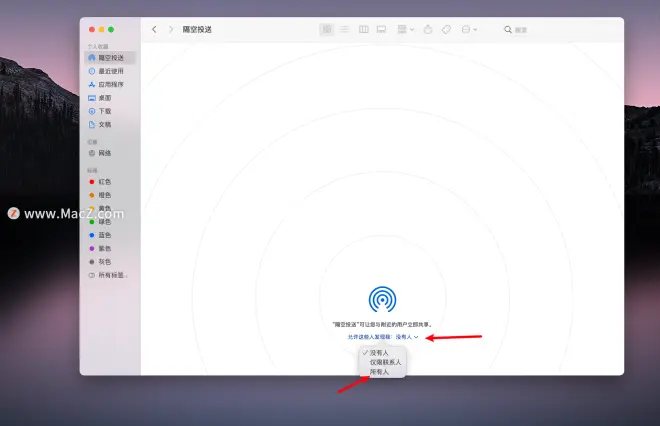This screenshot has height=426, width=660.
Task: Open 应用程序 in the sidebar
Action: click(110, 85)
